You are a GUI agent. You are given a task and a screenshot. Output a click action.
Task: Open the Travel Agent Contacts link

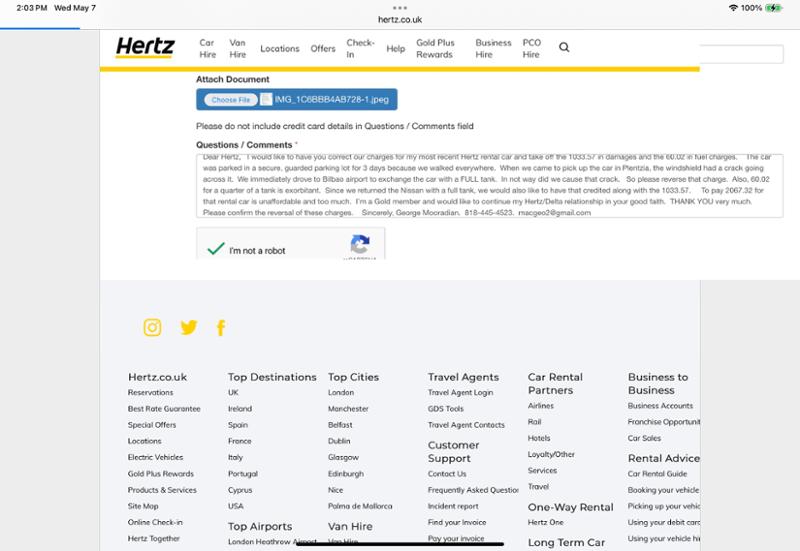pyautogui.click(x=466, y=425)
